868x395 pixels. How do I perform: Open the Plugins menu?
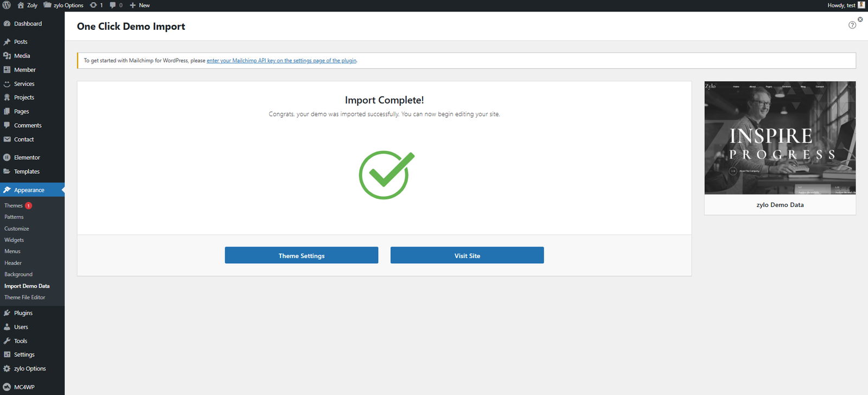click(23, 313)
